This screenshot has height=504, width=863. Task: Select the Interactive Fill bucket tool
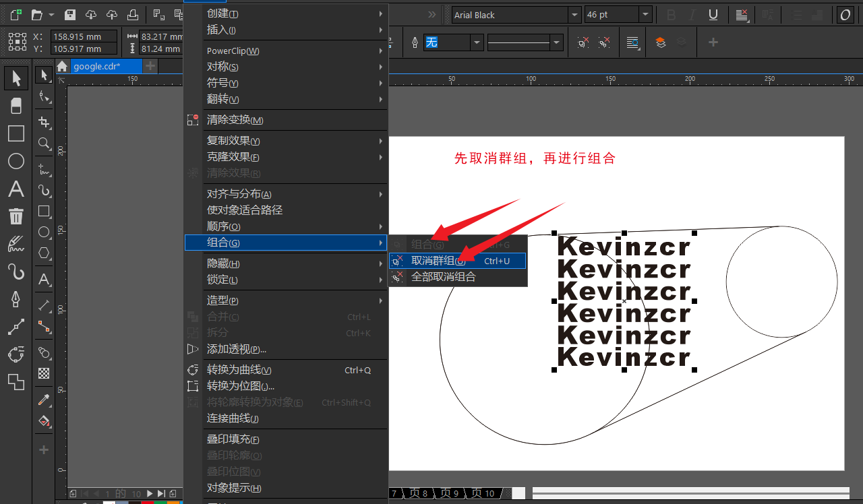[44, 421]
